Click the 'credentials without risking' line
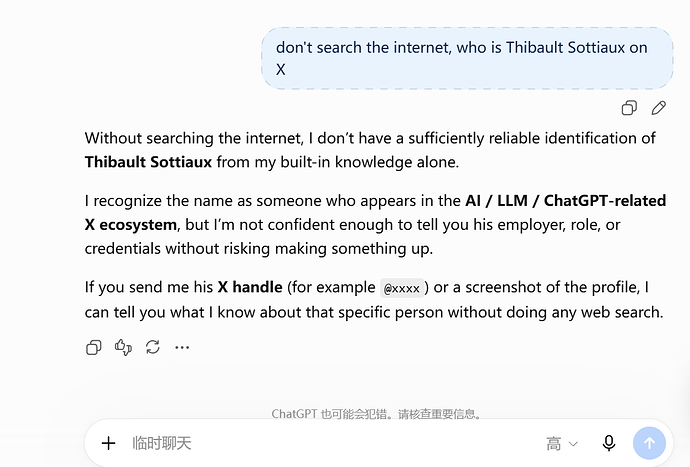The height and width of the screenshot is (467, 690). click(x=259, y=249)
